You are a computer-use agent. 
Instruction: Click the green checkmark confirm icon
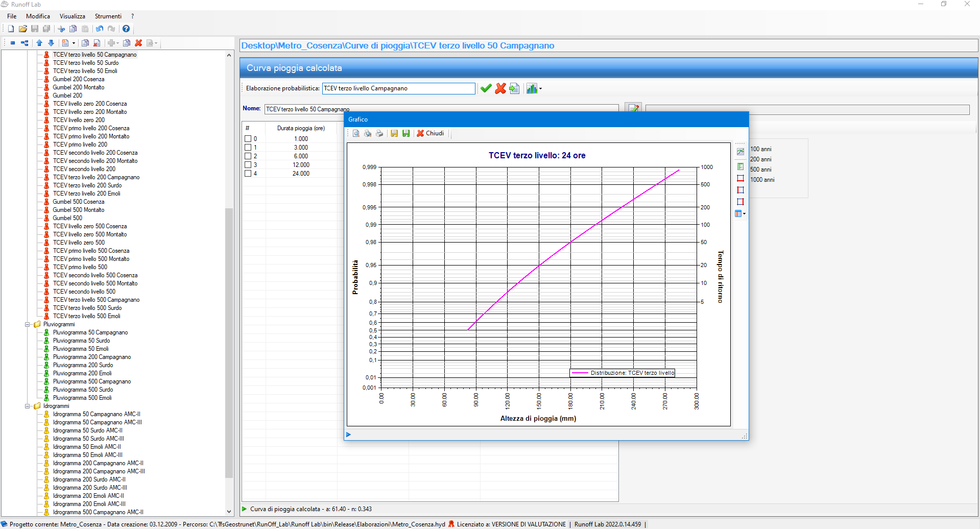pos(486,88)
